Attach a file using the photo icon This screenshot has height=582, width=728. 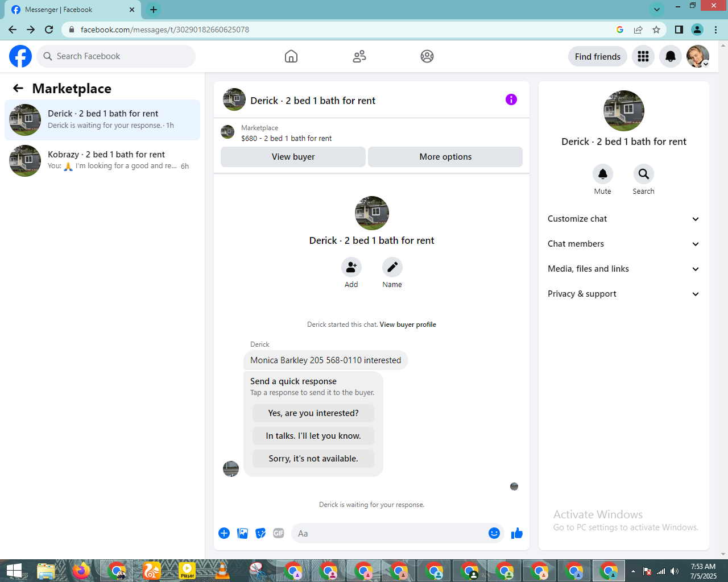(242, 533)
